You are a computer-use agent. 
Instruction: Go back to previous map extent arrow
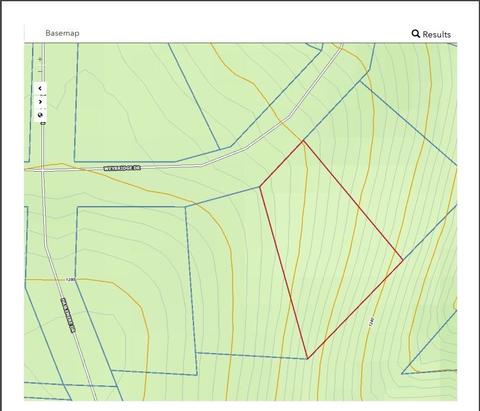click(40, 88)
